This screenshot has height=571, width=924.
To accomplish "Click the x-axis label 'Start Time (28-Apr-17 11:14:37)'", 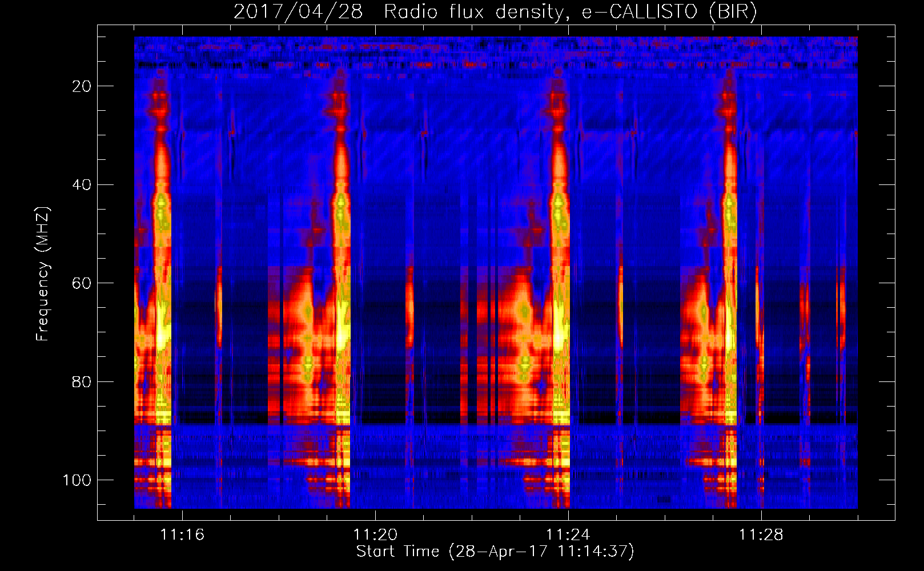I will [495, 552].
